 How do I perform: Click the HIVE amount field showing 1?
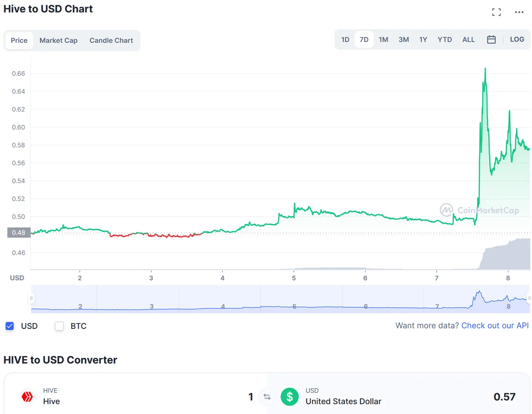point(251,397)
